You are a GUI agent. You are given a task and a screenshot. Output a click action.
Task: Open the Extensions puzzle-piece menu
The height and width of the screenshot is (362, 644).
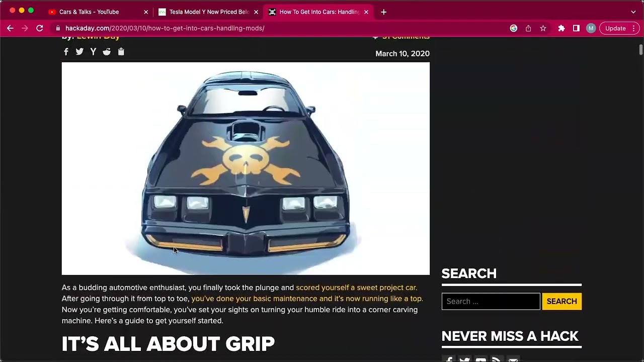[x=561, y=28]
